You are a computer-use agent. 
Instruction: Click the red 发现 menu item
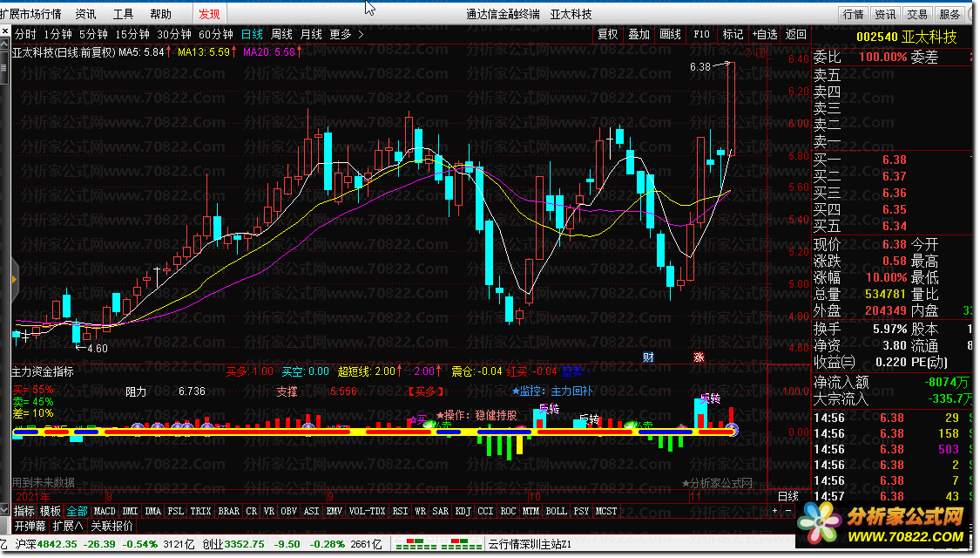pos(209,14)
